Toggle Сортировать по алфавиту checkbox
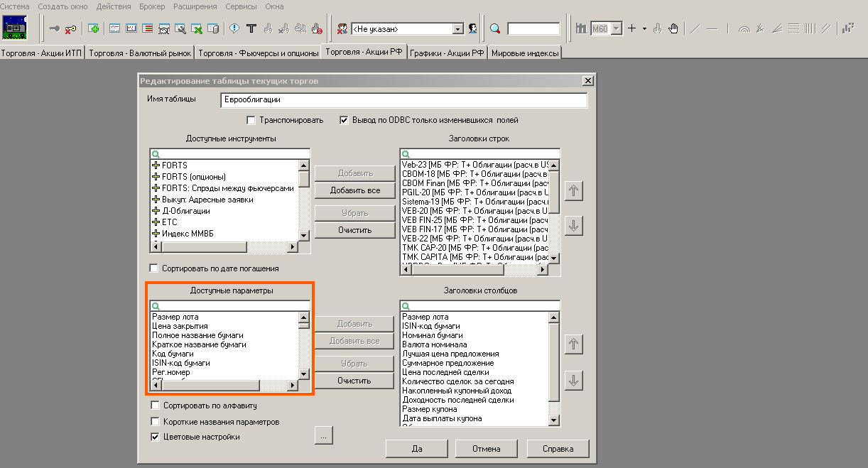868x468 pixels. 155,406
